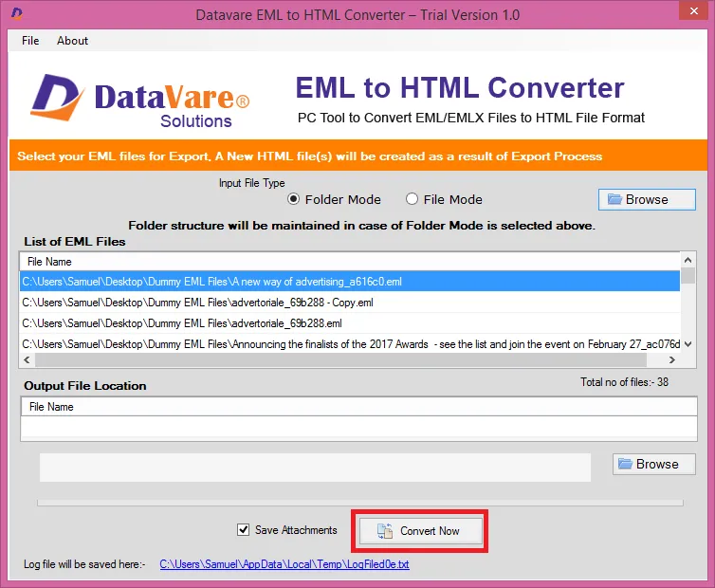Click the down arrow of EML list scrollbar
715x588 pixels.
click(687, 344)
